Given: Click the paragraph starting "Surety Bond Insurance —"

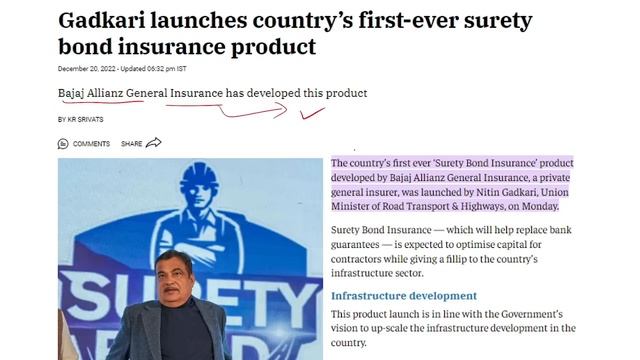Looking at the screenshot, I should coord(451,251).
